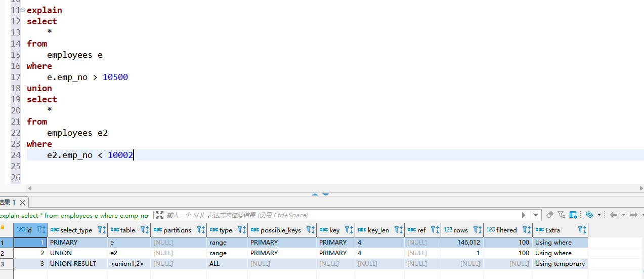Screen dimensions: 644x279
Task: Click the PRIMARY select_type cell
Action: pos(77,243)
